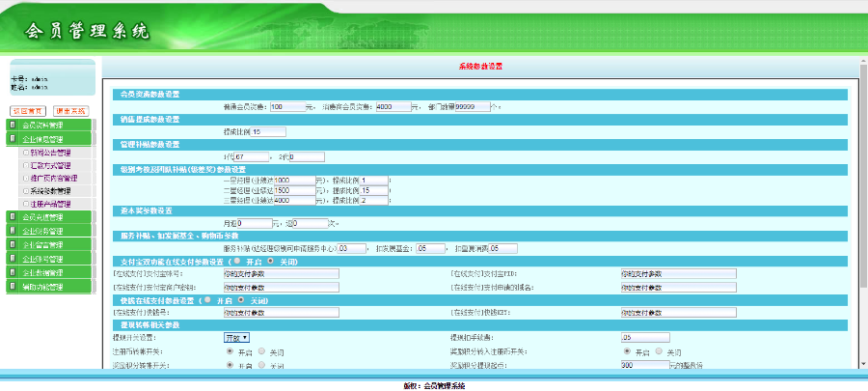Screen dimensions: 868x391
Task: Click the vertical scrollbar down arrow
Action: [x=863, y=364]
